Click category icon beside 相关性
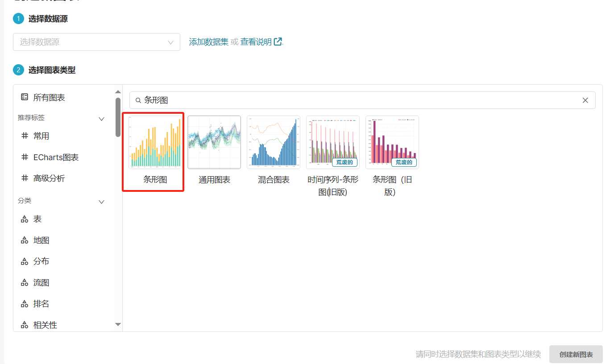Image resolution: width=610 pixels, height=364 pixels. 25,325
